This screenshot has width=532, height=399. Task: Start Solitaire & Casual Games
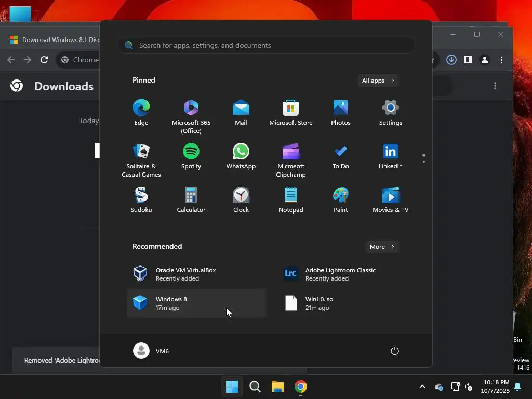pos(141,160)
